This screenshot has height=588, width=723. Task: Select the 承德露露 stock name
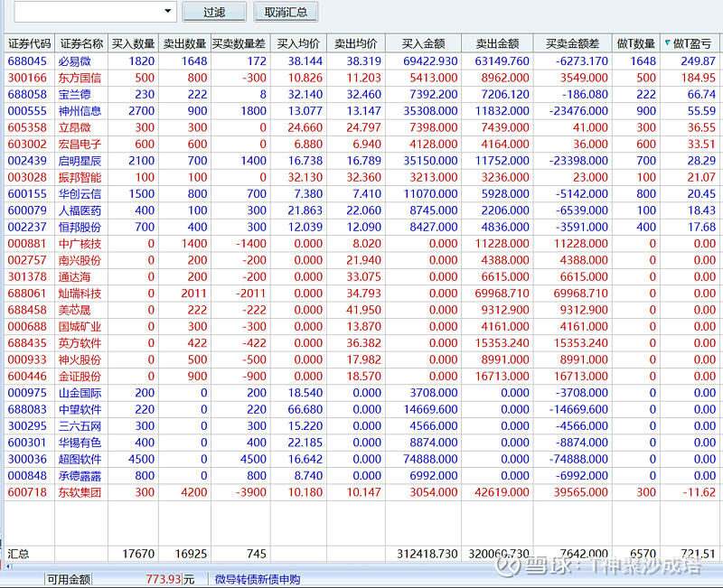tap(80, 476)
